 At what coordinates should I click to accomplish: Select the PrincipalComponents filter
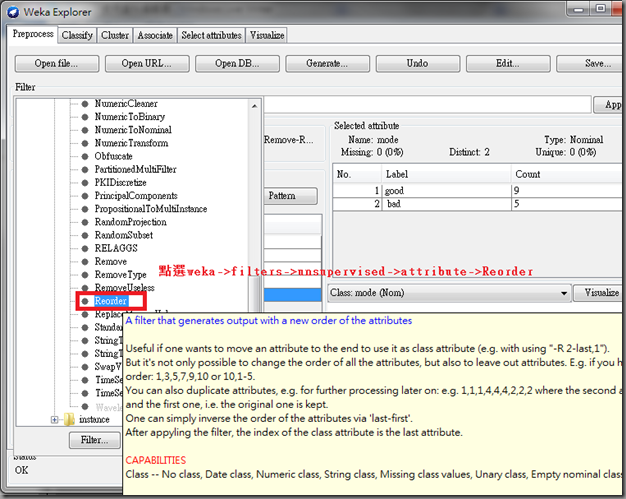coord(136,196)
